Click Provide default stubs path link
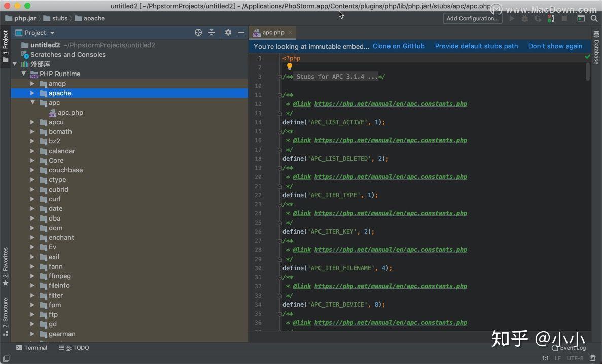602x364 pixels. coord(476,46)
